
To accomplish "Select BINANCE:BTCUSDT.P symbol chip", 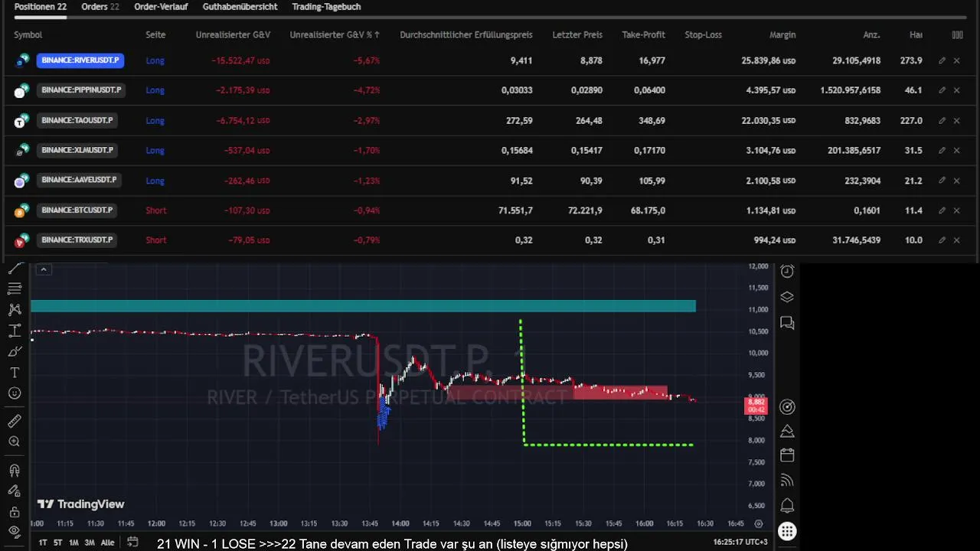I will 77,210.
